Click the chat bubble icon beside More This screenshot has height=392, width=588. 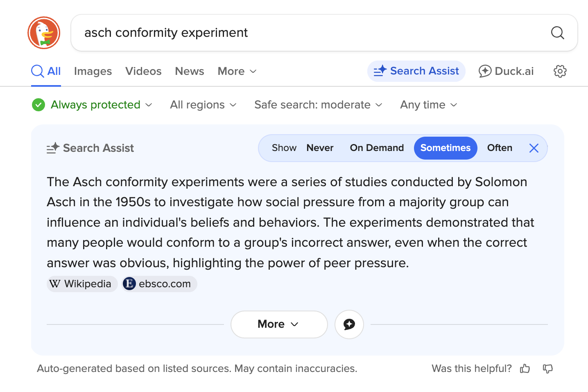(x=349, y=324)
